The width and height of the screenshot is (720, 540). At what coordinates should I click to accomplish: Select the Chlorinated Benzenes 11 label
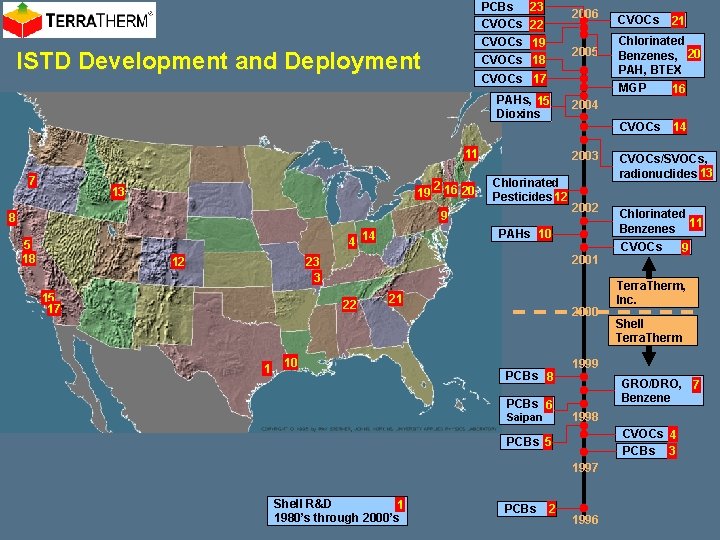click(x=658, y=221)
